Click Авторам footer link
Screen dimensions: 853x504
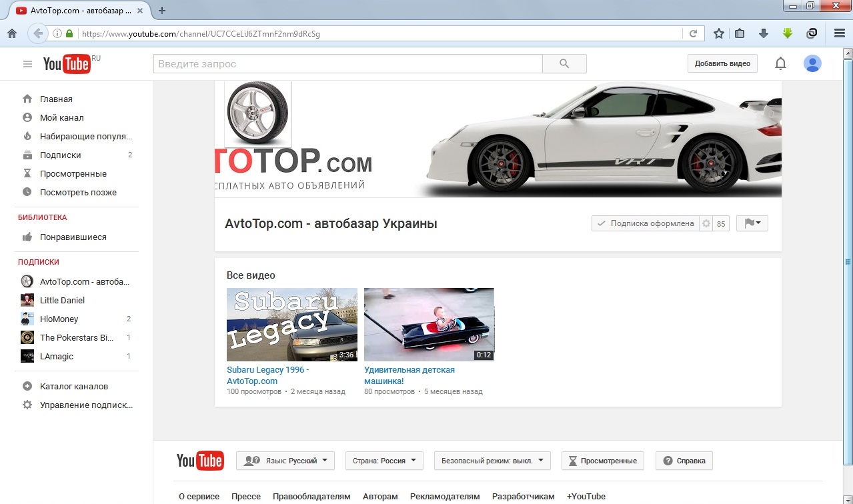[380, 497]
